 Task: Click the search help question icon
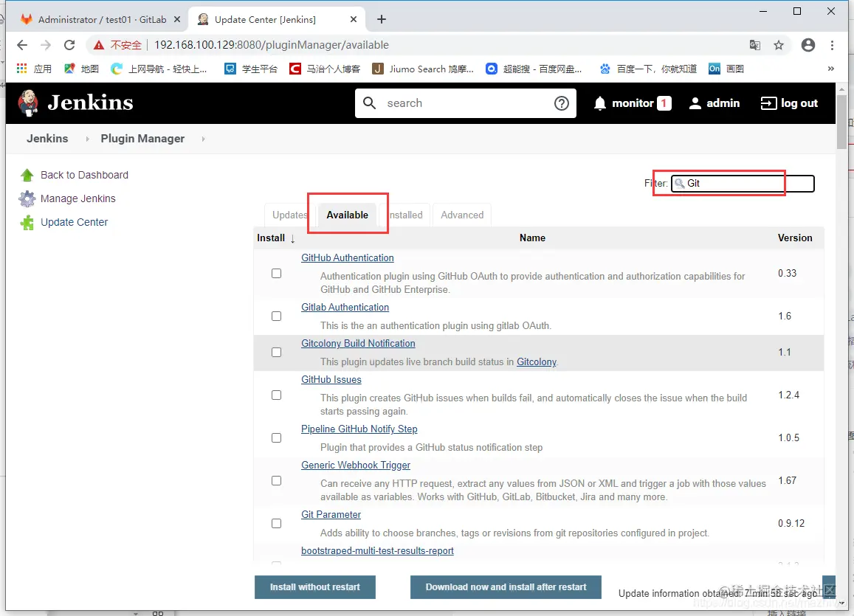[562, 103]
